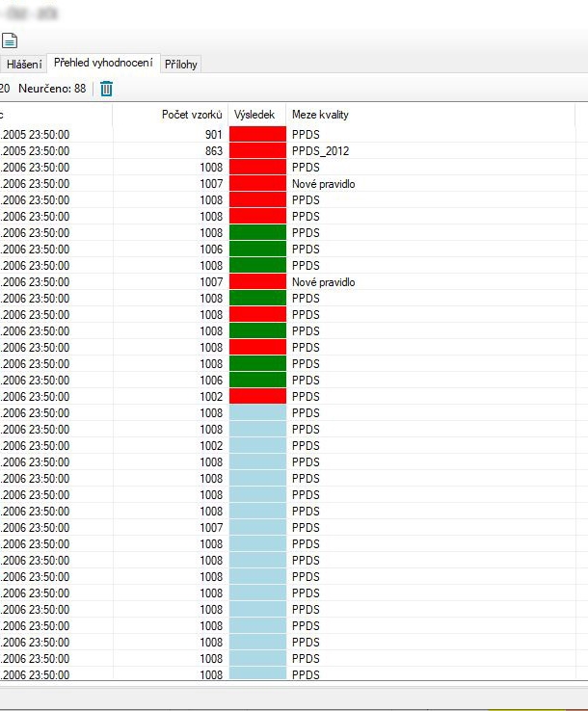Image resolution: width=588 pixels, height=711 pixels.
Task: Click the Výsledek column header
Action: [257, 115]
